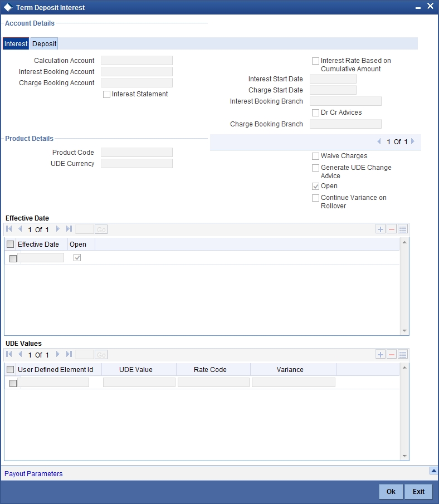
Task: Click the UDE Value cell field
Action: (139, 382)
